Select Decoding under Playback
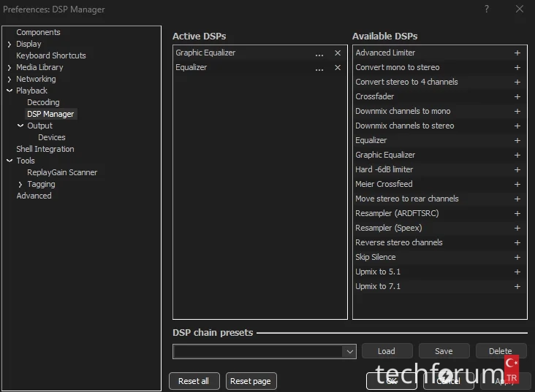The image size is (535, 392). pos(43,102)
